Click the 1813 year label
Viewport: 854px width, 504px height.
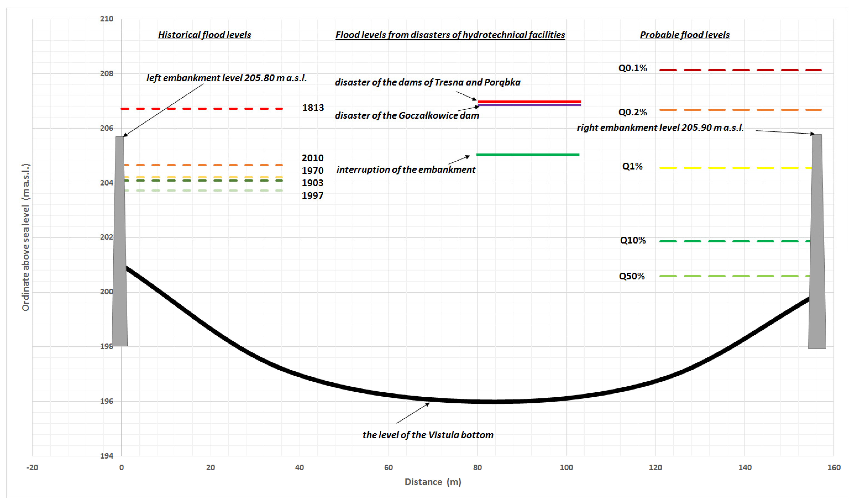click(x=313, y=108)
